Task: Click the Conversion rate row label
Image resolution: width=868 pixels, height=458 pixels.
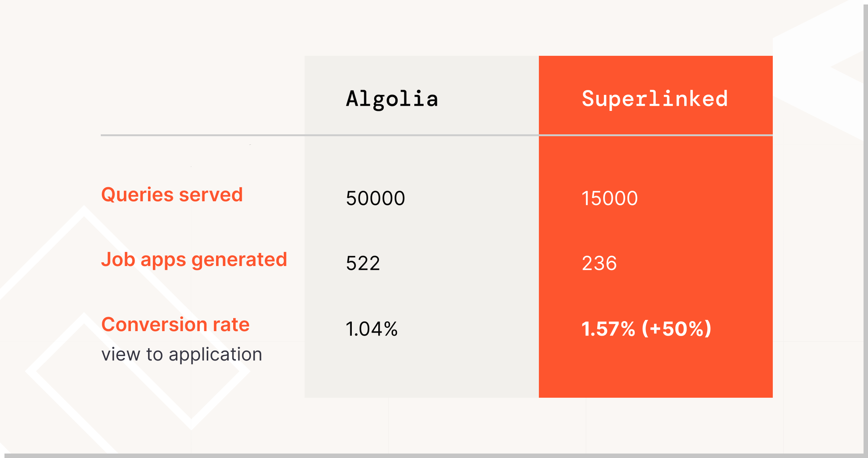Action: click(175, 324)
